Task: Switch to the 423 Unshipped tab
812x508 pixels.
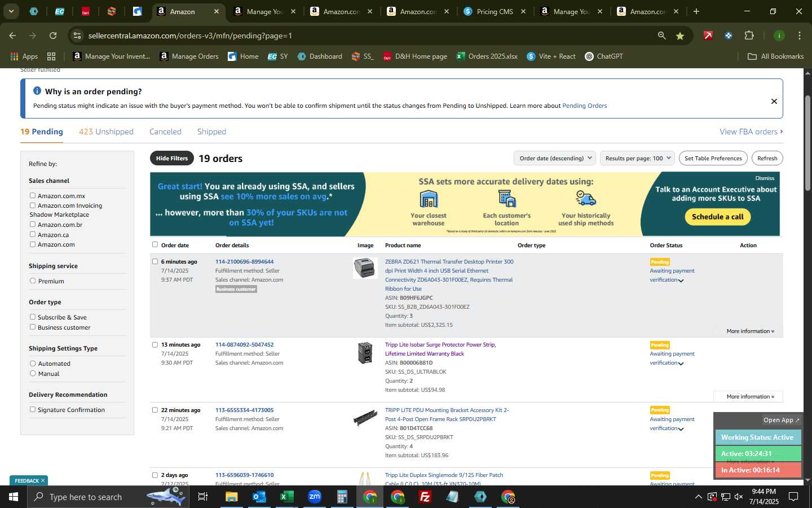Action: [106, 132]
